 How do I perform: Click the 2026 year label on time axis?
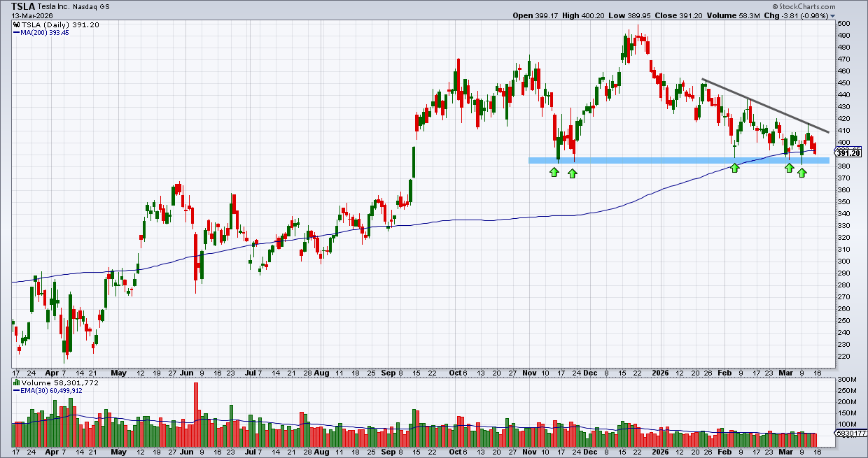(x=659, y=373)
